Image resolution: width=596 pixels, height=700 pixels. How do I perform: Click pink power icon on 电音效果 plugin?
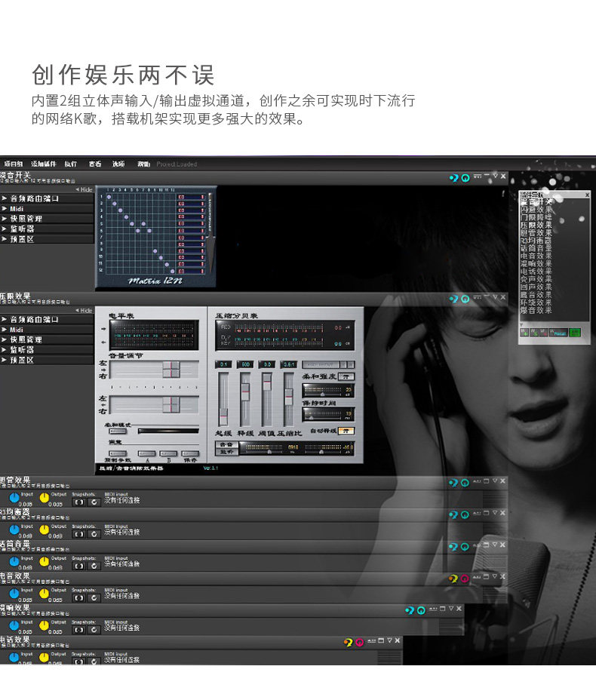click(x=465, y=579)
